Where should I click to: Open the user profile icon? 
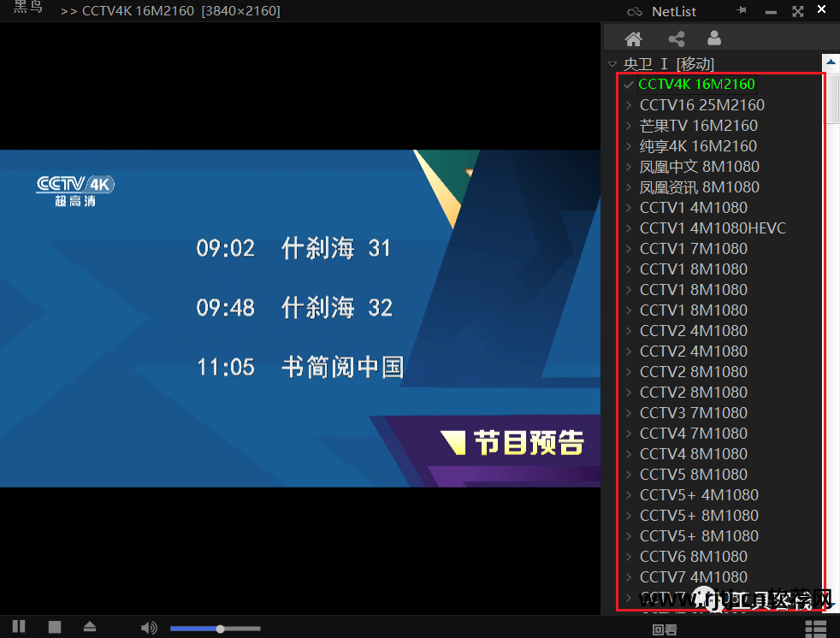click(x=714, y=38)
